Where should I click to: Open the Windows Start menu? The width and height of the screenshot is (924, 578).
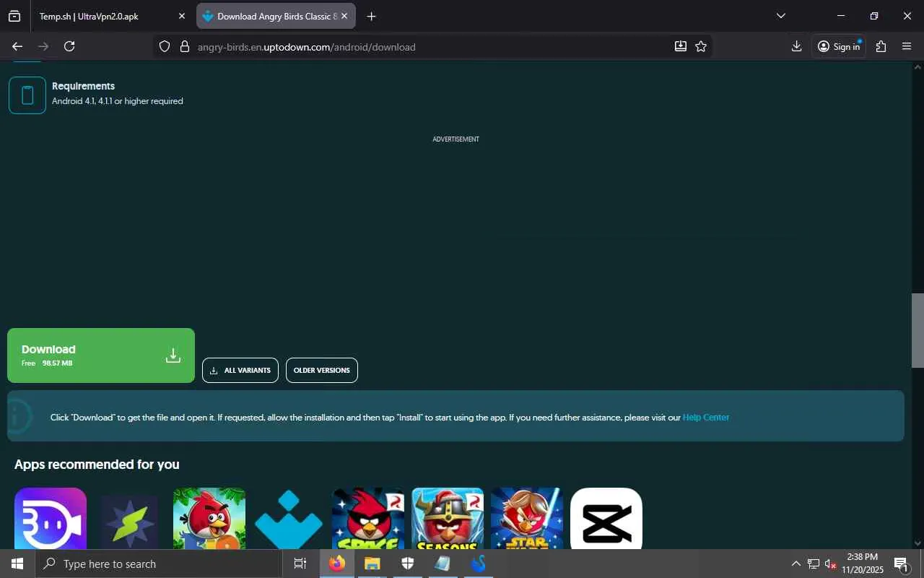pos(17,564)
